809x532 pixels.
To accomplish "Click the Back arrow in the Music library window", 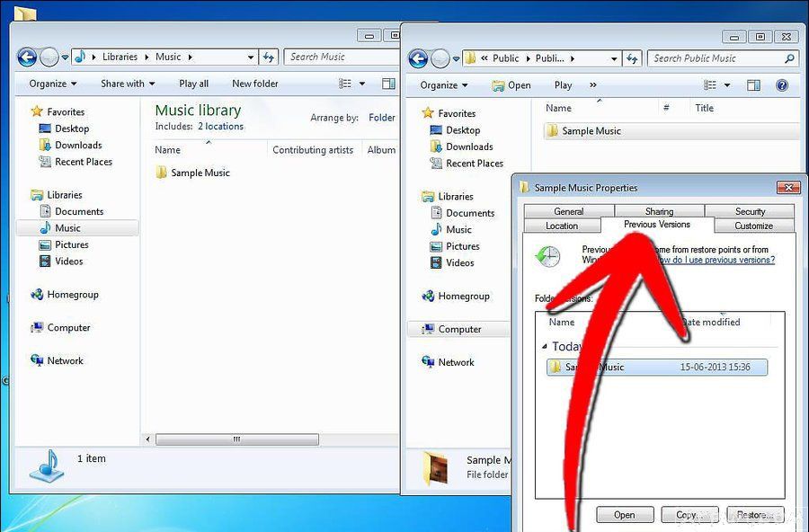I will [27, 57].
